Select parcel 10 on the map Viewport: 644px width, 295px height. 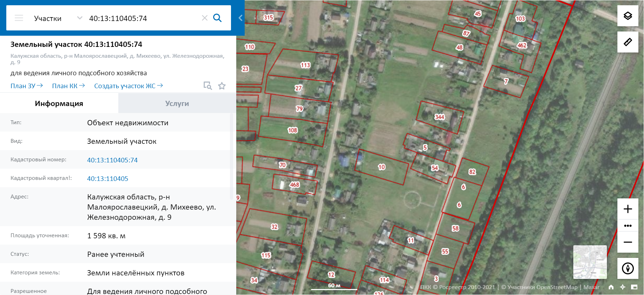(381, 167)
